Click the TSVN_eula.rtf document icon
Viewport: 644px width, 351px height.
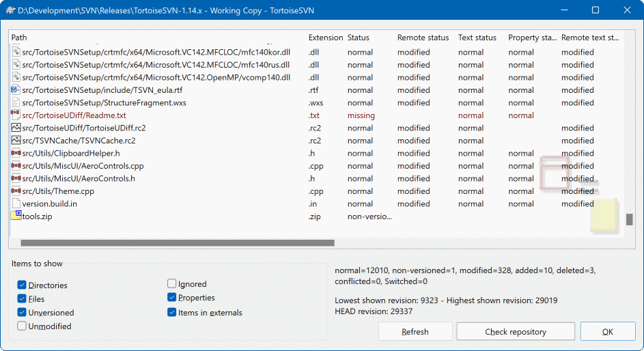tap(16, 90)
